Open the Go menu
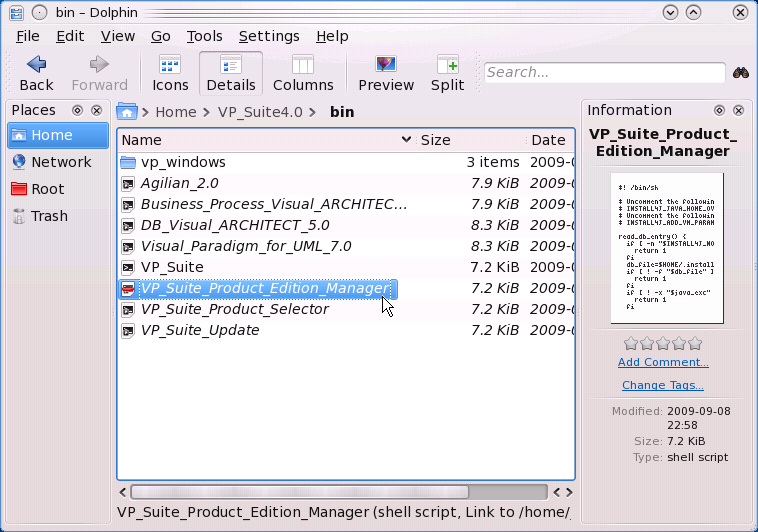 (x=160, y=36)
